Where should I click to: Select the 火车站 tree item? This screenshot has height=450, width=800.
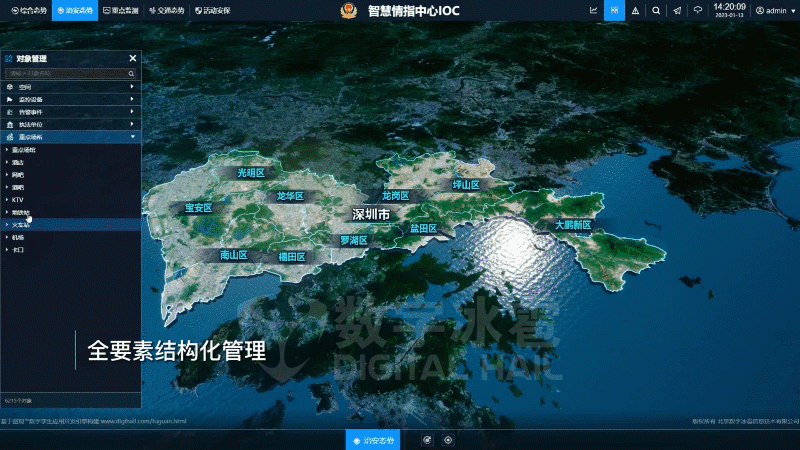click(70, 224)
